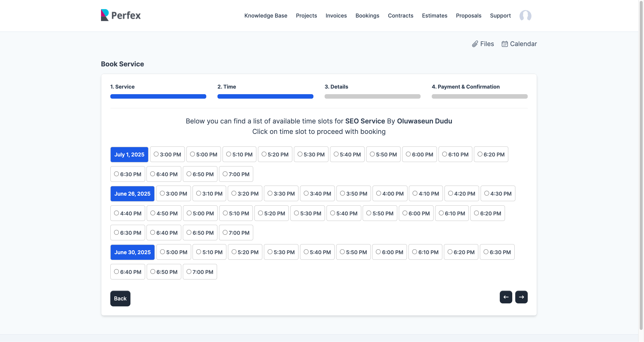Go to Bookings in navigation

click(x=367, y=15)
